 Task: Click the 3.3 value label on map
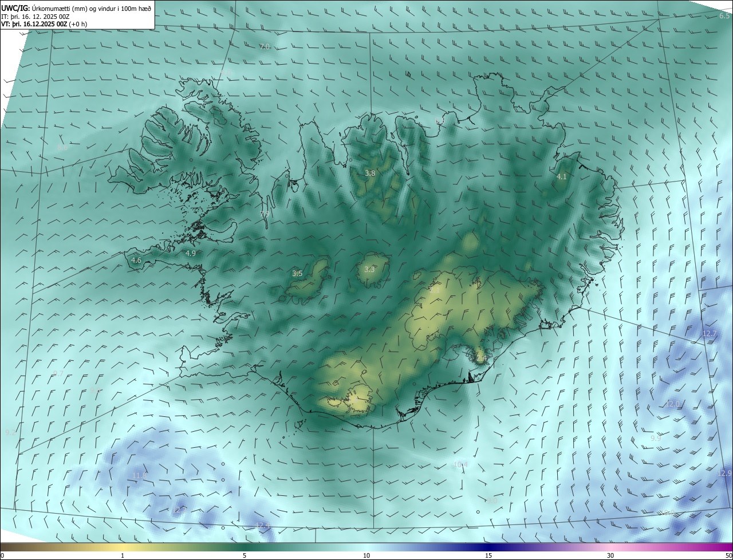369,269
